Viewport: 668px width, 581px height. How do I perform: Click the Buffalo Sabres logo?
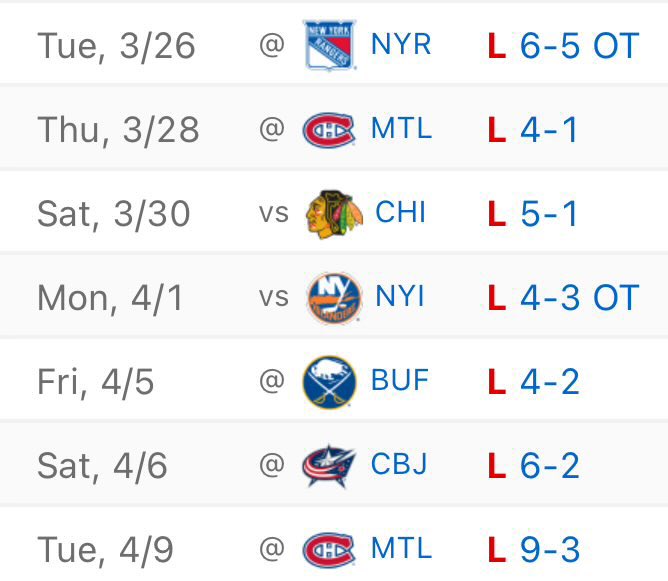(x=329, y=381)
